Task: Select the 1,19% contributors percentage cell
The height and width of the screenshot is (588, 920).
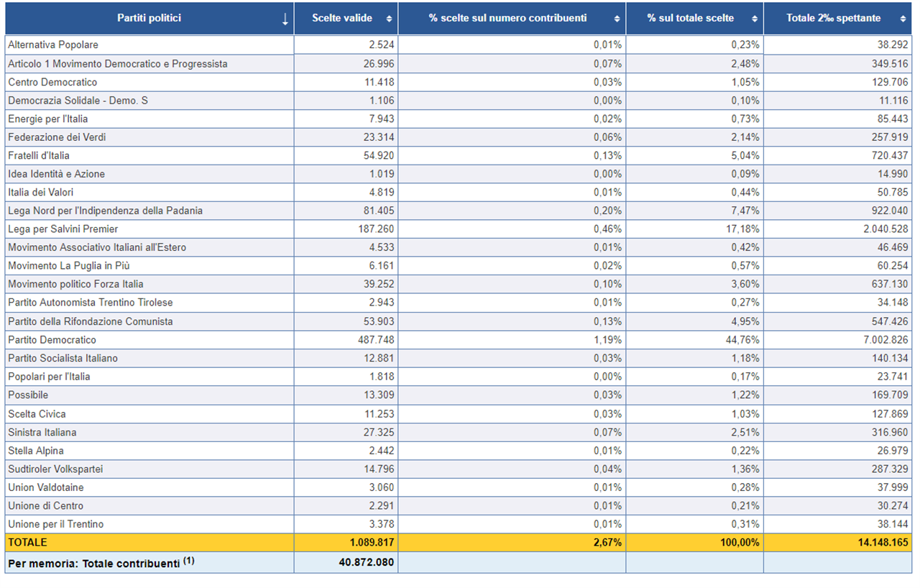Action: pos(608,340)
